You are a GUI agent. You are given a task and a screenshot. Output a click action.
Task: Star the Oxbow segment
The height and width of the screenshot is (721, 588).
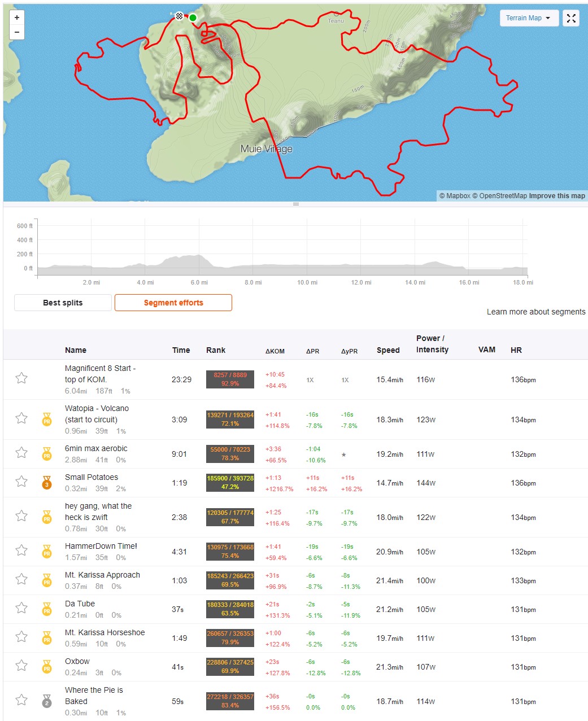tap(21, 666)
